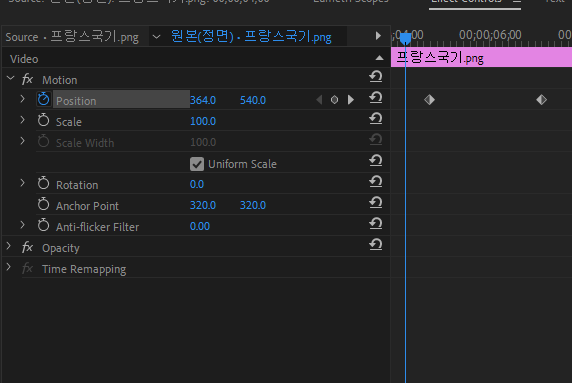572x383 pixels.
Task: Collapse Video section with up triangle
Action: [379, 58]
